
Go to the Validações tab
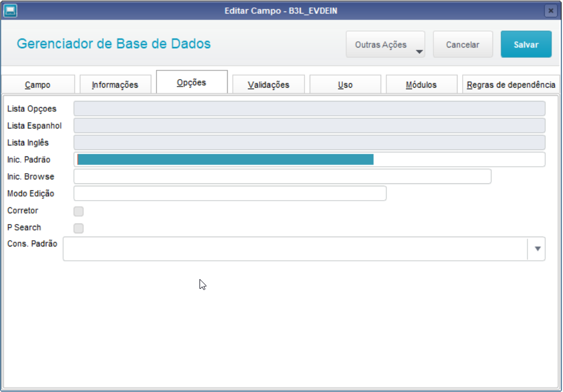point(268,85)
